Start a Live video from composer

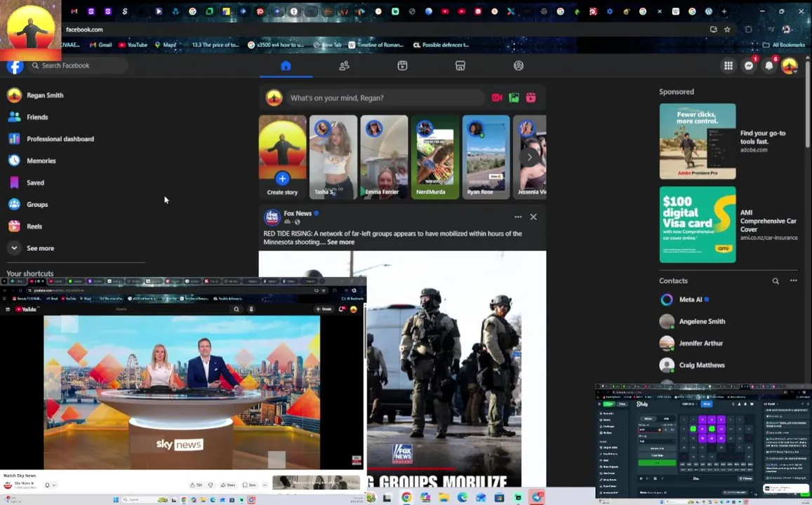[497, 97]
